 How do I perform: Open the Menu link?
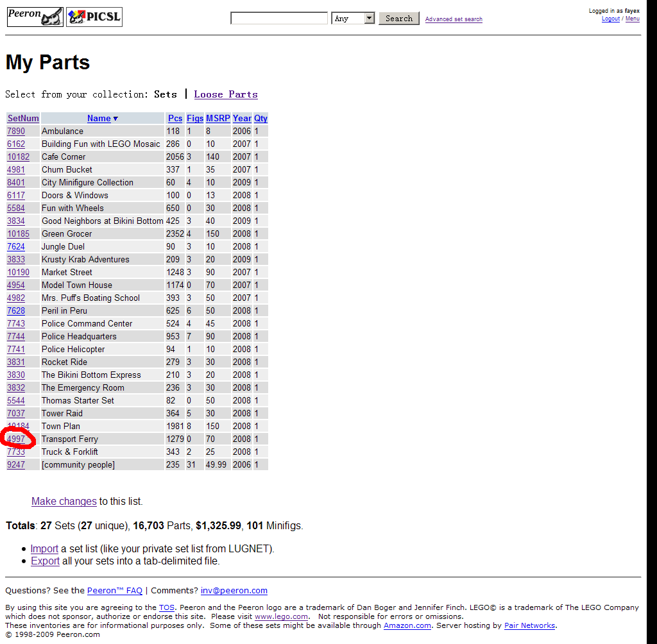click(632, 19)
